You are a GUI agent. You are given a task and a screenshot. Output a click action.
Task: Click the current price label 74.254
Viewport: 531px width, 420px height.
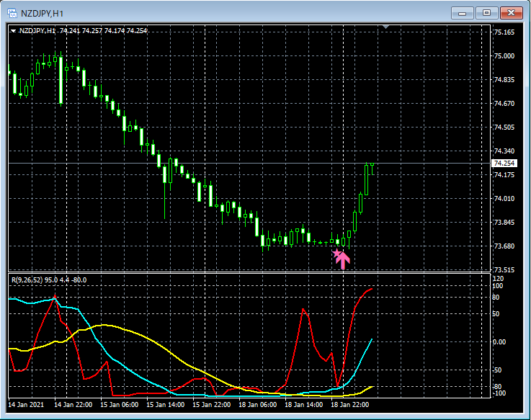(503, 164)
